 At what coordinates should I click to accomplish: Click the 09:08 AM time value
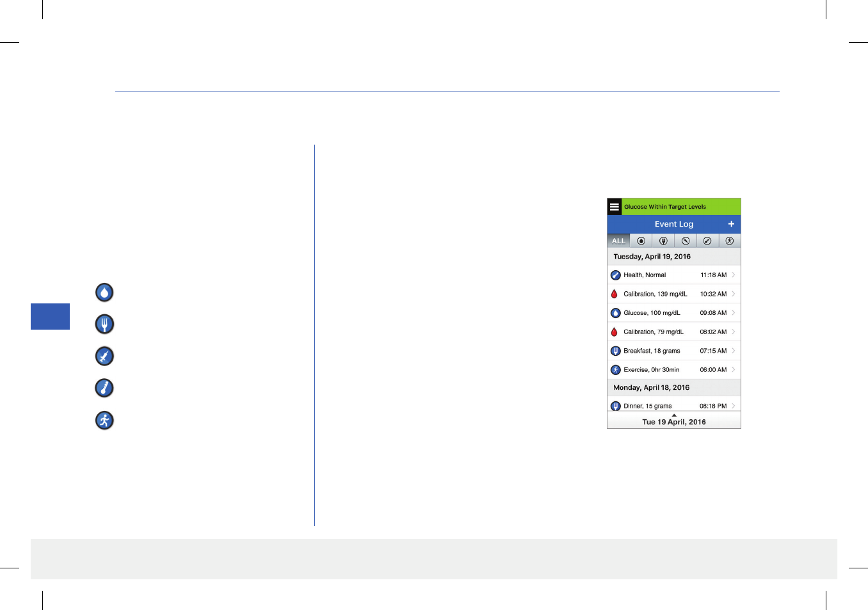713,313
